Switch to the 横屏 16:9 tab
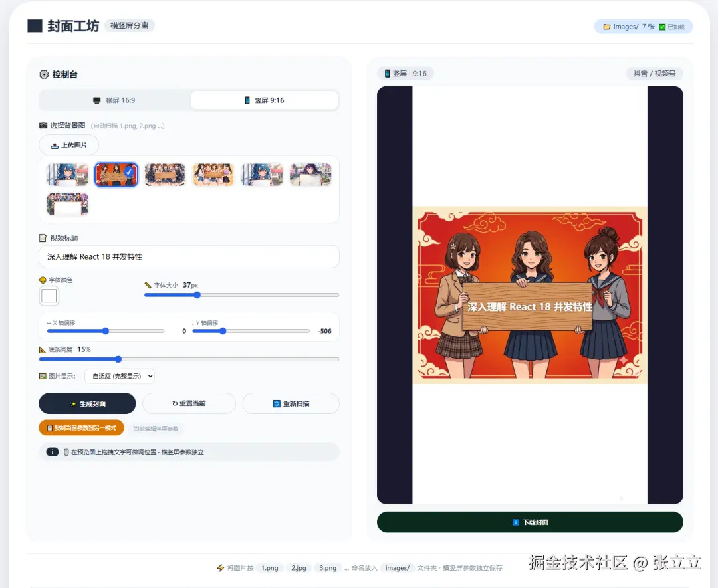 click(x=115, y=100)
